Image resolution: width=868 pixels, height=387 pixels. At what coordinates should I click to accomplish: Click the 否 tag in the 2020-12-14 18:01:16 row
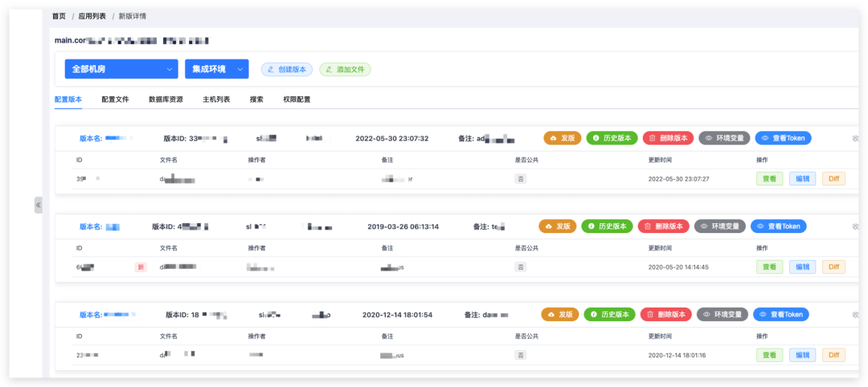520,355
